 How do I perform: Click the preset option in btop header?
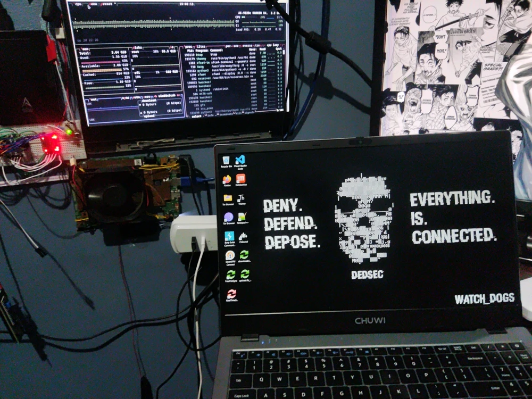tap(107, 4)
